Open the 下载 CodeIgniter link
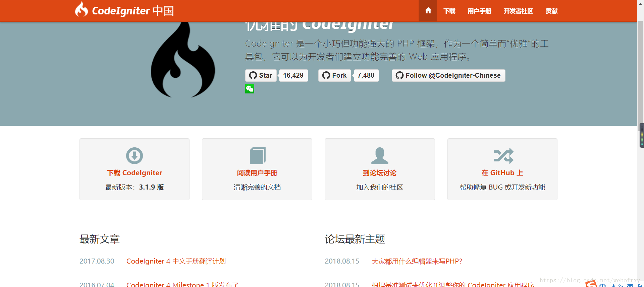Viewport: 644px width, 287px height. pos(135,173)
